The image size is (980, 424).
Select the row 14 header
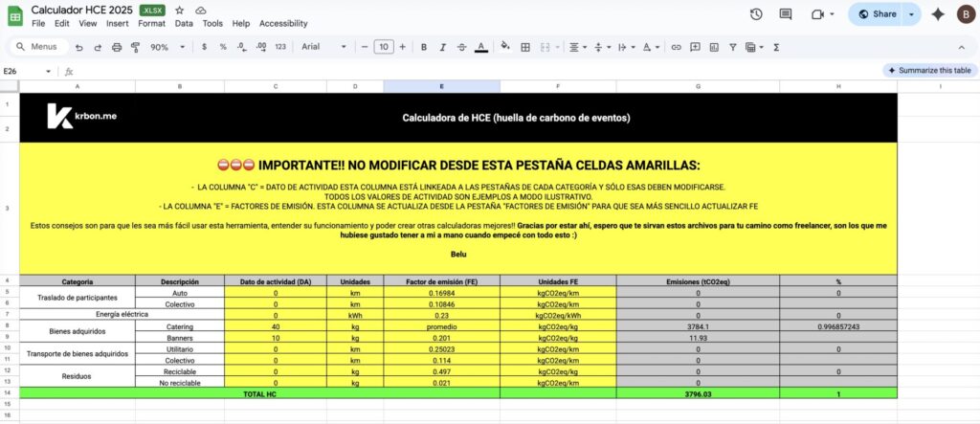8,392
